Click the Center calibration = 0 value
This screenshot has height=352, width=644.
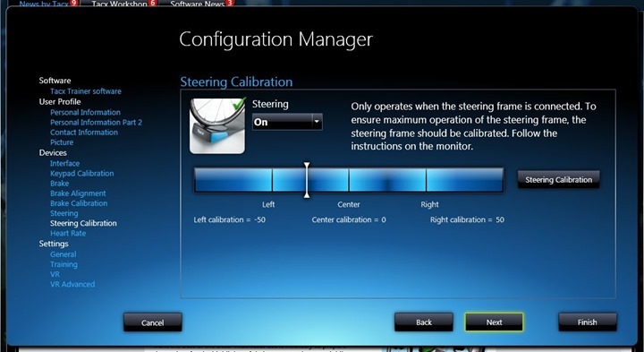pos(349,219)
